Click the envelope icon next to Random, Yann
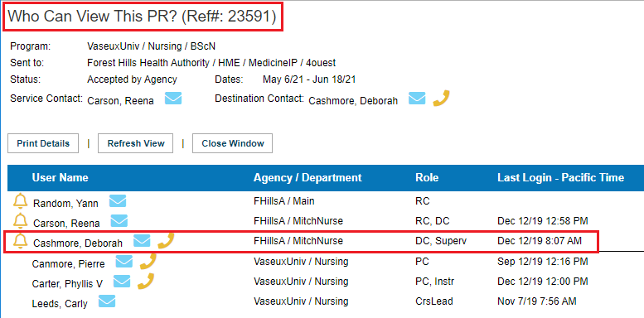Viewport: 644px width, 318px height. (x=118, y=201)
